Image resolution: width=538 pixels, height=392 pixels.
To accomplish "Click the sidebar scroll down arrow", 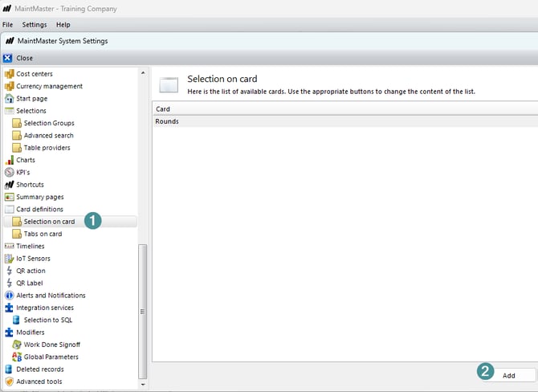I will (x=143, y=385).
